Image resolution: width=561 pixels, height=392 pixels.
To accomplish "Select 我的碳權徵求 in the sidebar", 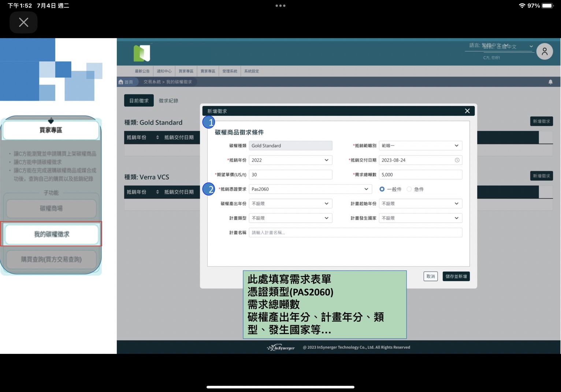I will coord(52,234).
